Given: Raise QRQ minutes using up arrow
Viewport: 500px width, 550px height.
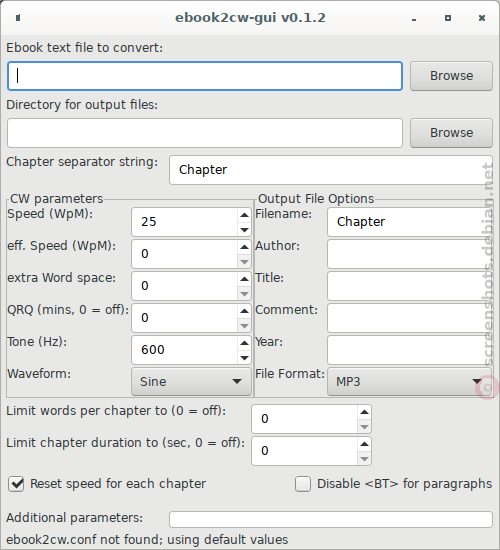Looking at the screenshot, I should (x=244, y=311).
